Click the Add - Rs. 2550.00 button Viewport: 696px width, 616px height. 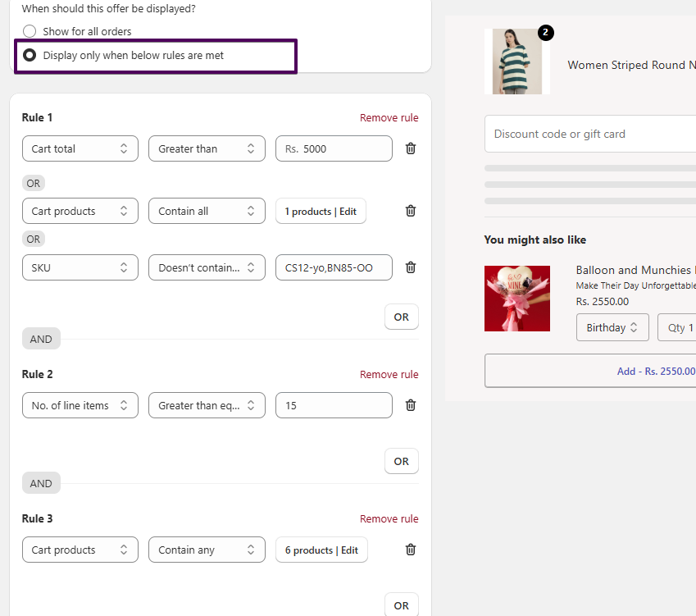pos(589,371)
